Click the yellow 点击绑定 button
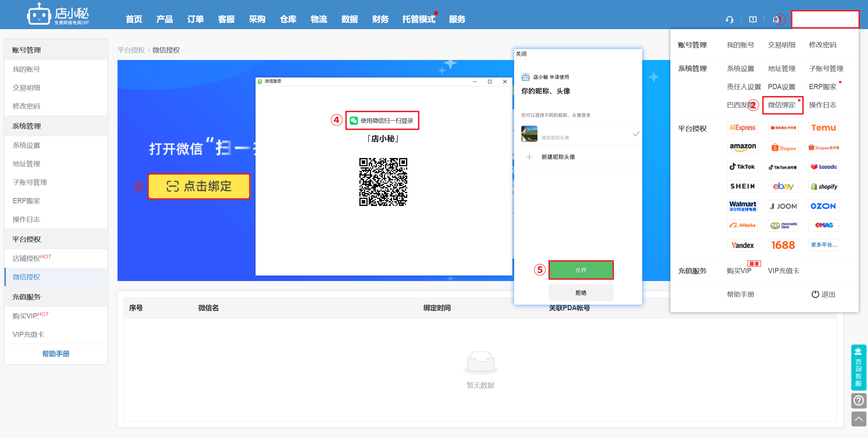This screenshot has height=438, width=868. pos(199,186)
